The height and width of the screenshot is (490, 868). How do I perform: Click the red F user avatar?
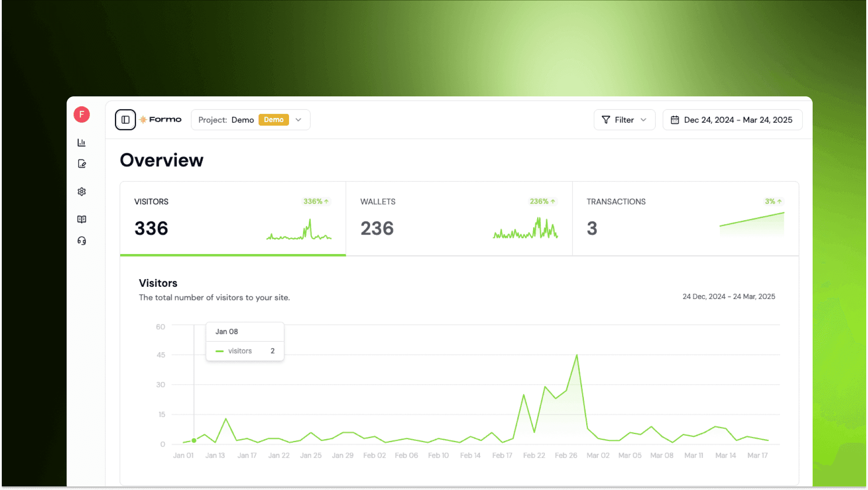pos(81,114)
